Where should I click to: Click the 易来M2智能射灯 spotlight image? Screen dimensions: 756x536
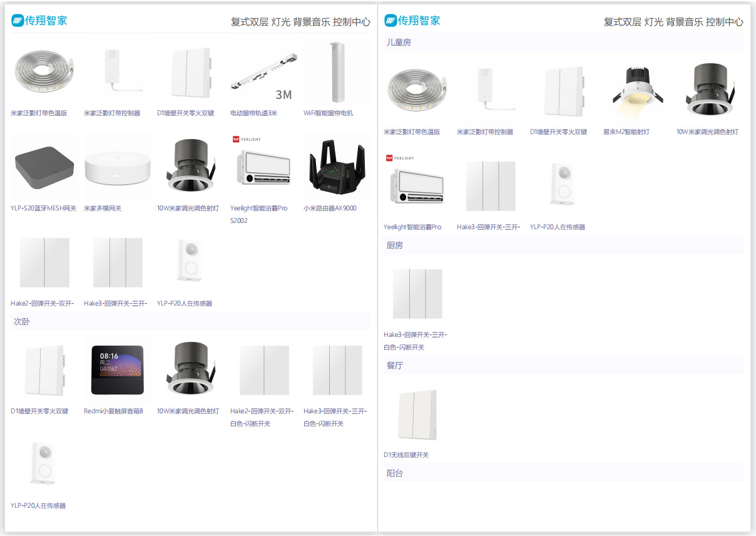636,91
